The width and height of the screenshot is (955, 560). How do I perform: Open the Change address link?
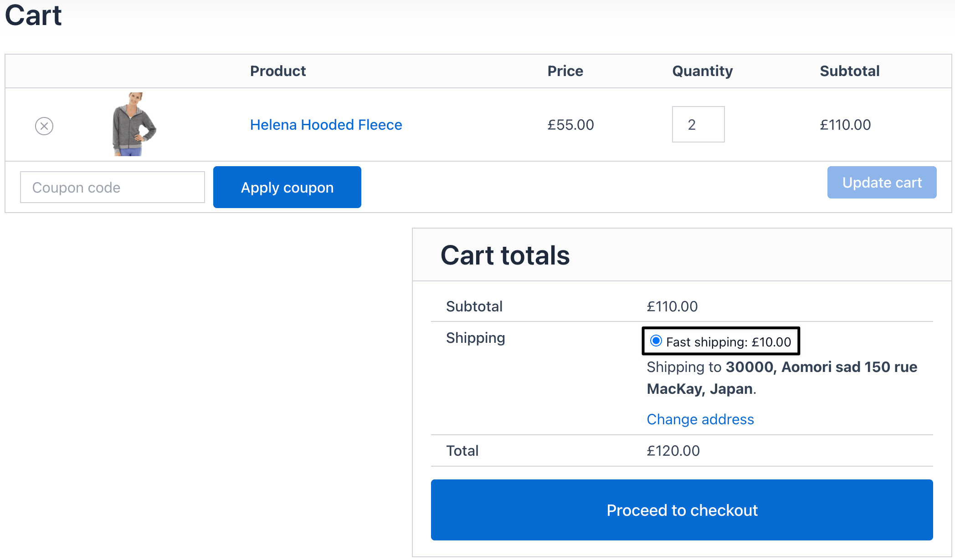point(700,419)
